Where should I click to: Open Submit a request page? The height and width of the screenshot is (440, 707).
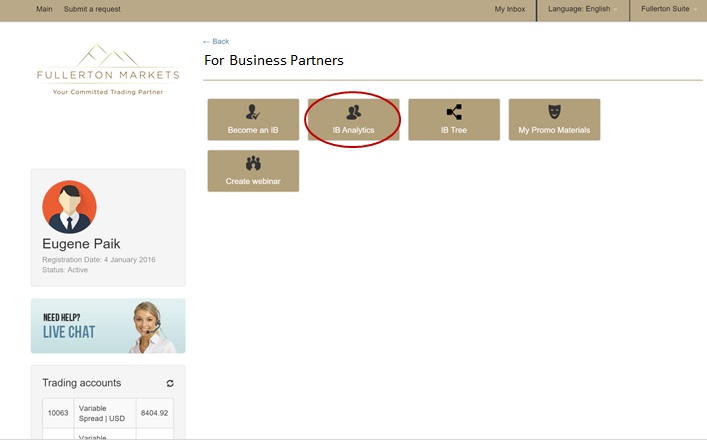pos(92,9)
